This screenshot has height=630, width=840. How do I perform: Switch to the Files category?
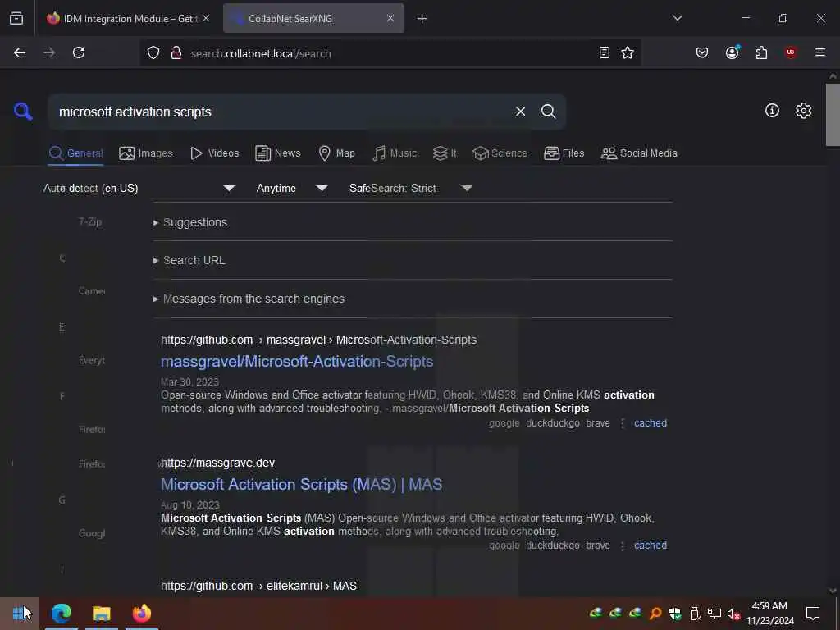pos(564,153)
